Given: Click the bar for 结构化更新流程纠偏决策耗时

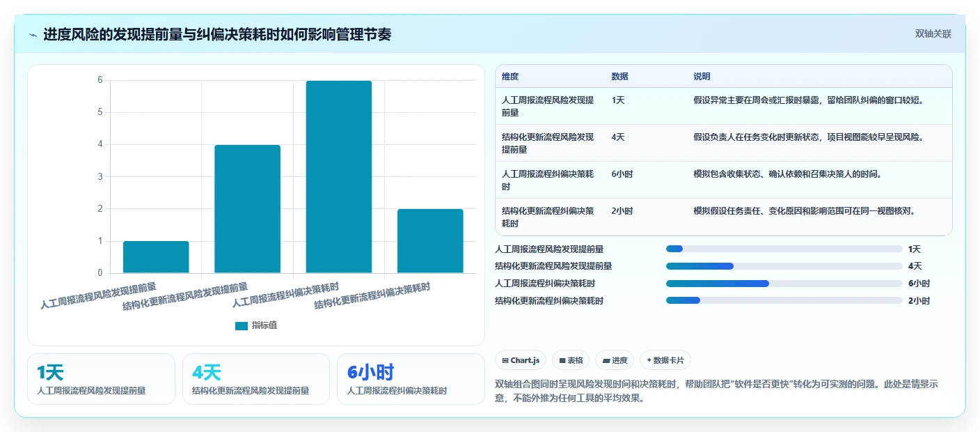Looking at the screenshot, I should coord(430,241).
